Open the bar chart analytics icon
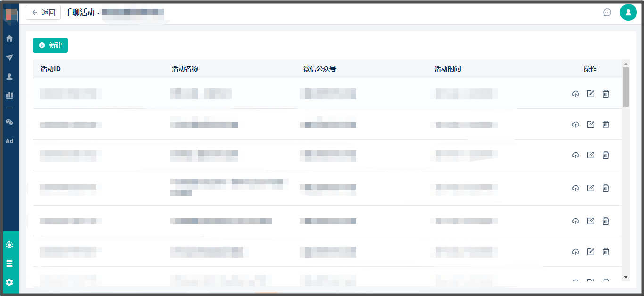 (x=9, y=95)
